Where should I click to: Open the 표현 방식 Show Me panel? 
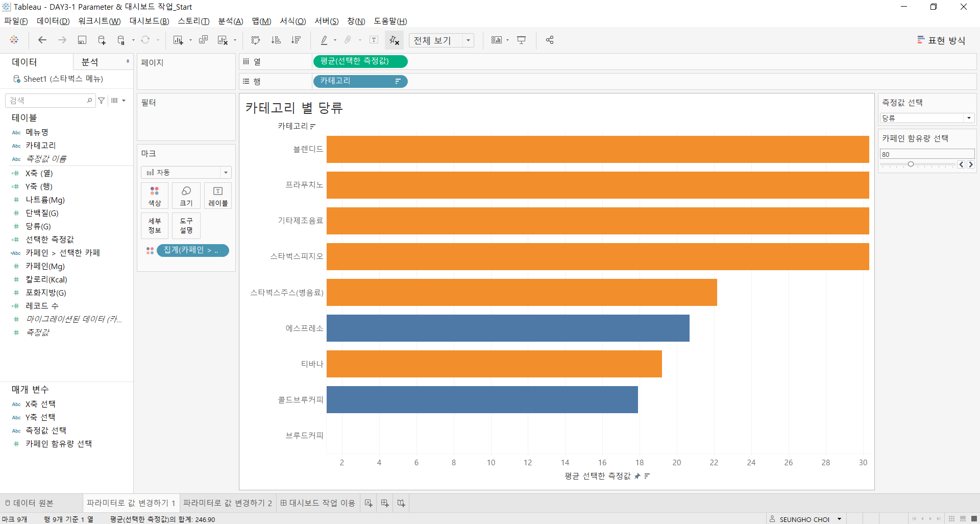pyautogui.click(x=941, y=40)
